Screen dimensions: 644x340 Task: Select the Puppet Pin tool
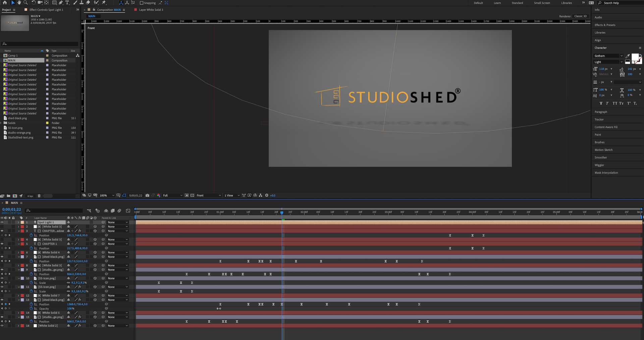104,3
